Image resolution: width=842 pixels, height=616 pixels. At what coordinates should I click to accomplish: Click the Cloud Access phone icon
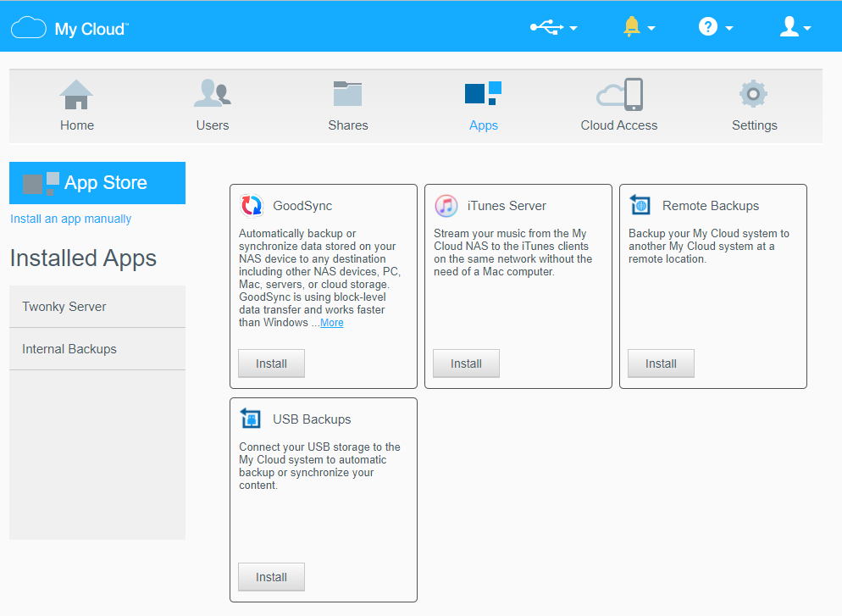click(619, 94)
